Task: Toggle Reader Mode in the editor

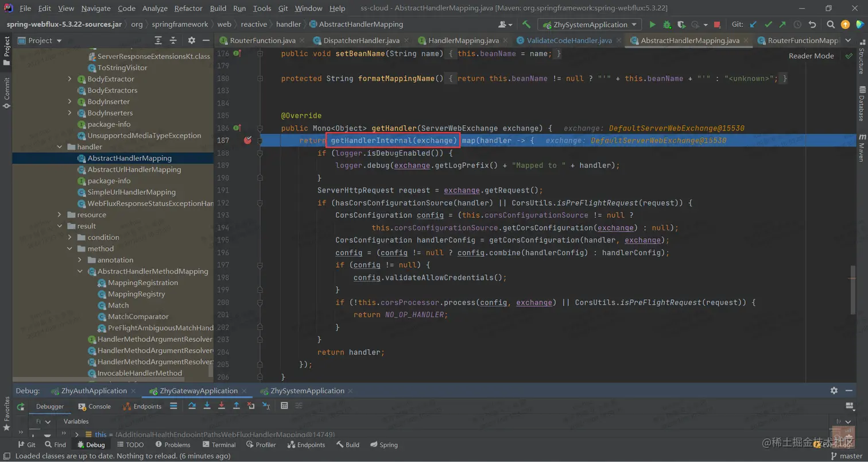Action: click(x=811, y=56)
